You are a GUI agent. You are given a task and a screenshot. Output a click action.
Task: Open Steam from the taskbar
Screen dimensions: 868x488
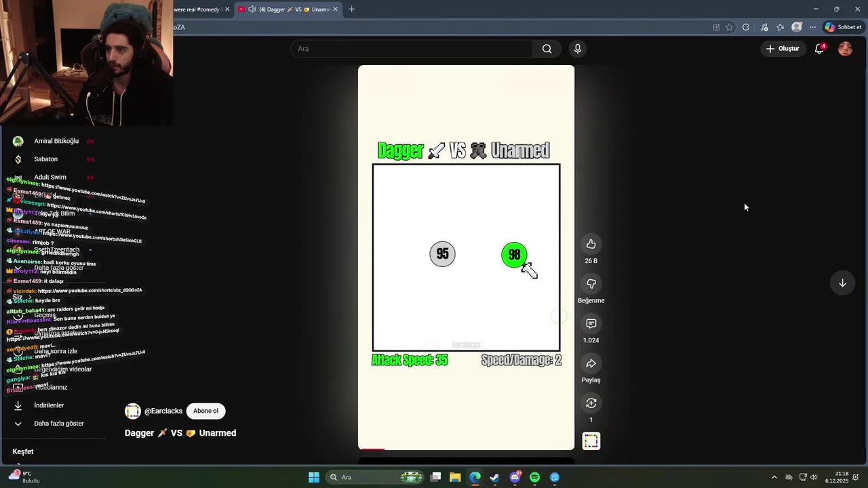(x=494, y=477)
